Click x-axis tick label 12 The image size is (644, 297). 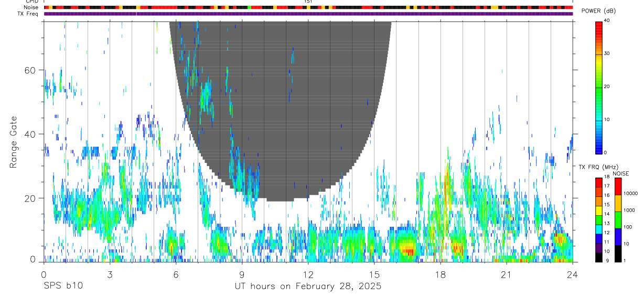[308, 274]
